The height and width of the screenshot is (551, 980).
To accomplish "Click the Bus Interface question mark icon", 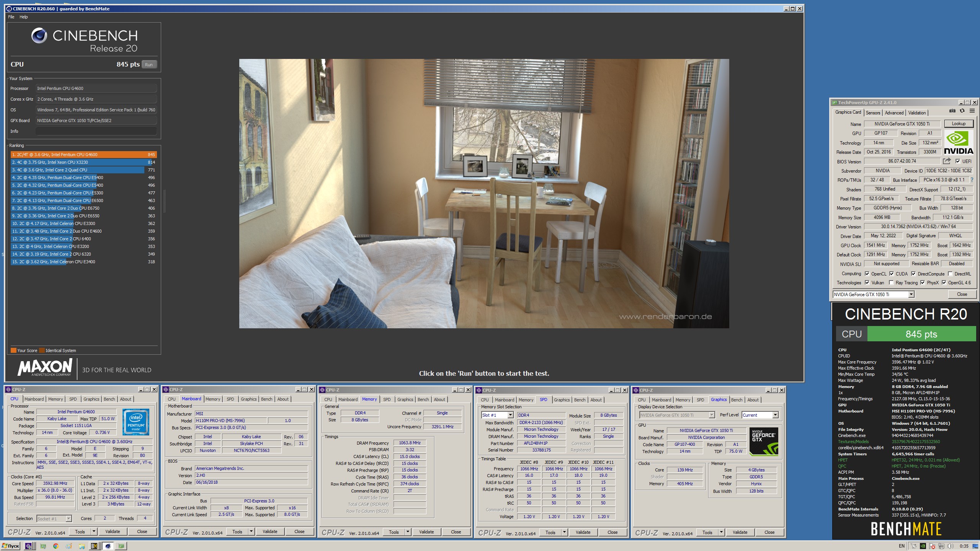I will click(x=972, y=180).
